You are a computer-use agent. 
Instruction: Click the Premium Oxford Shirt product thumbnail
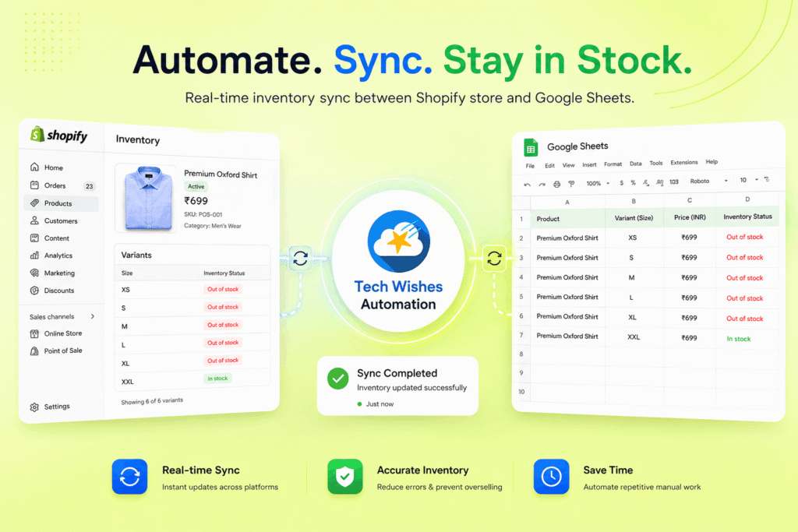(147, 198)
